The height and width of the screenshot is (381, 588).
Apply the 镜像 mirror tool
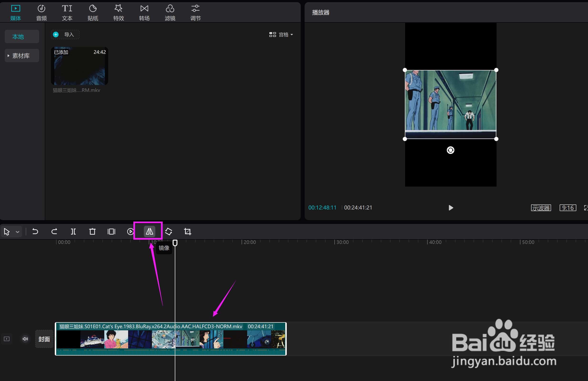150,231
